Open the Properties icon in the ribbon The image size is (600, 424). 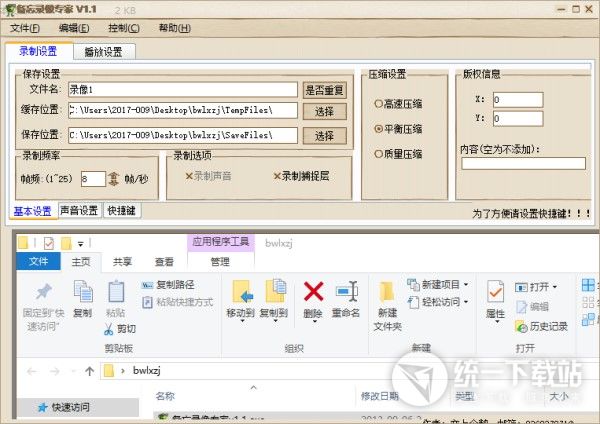[x=495, y=292]
